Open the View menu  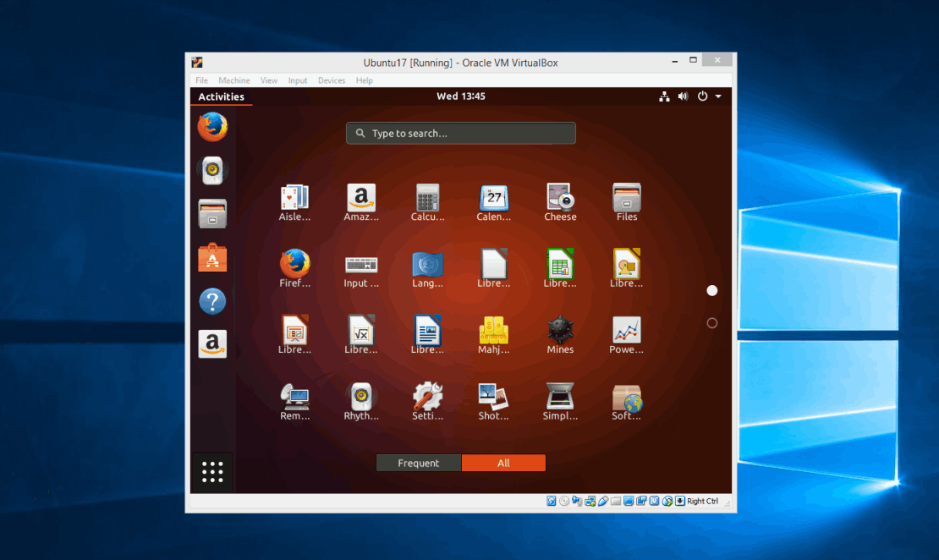pyautogui.click(x=269, y=80)
